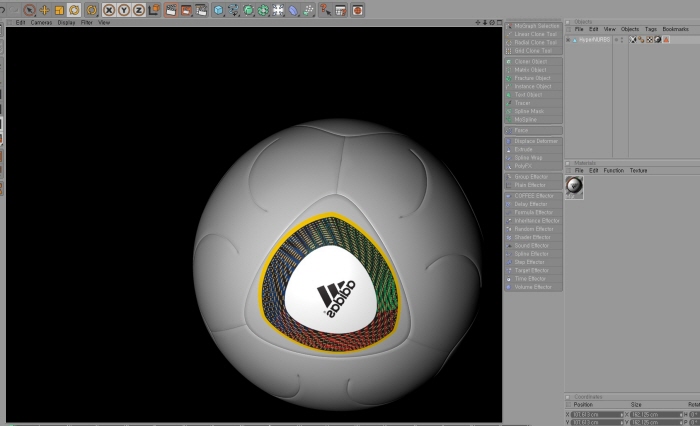Render to Picture Viewer icon
The height and width of the screenshot is (426, 700).
[x=186, y=10]
